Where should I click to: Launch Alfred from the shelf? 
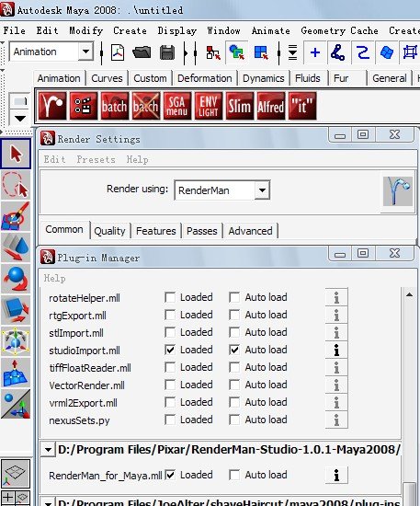(271, 106)
